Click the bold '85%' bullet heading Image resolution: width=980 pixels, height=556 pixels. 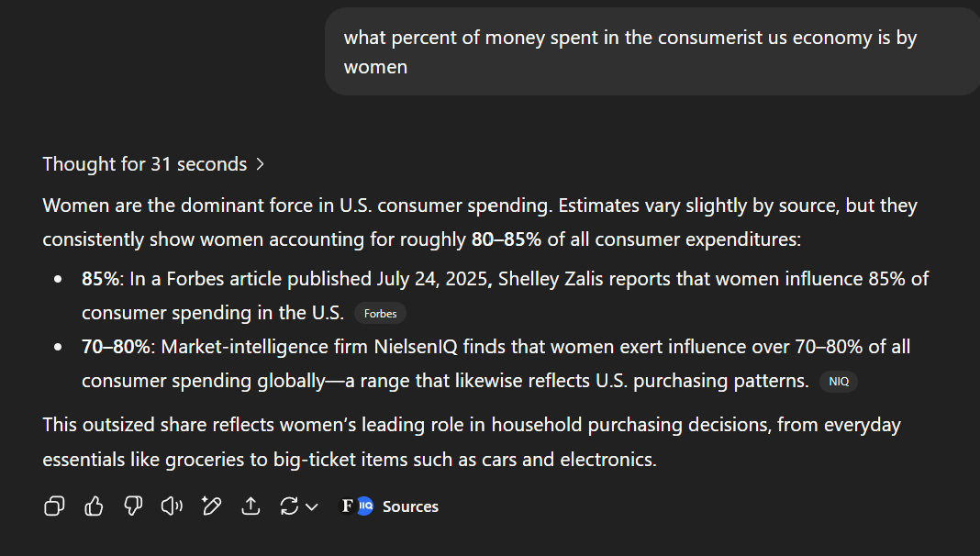pos(101,279)
